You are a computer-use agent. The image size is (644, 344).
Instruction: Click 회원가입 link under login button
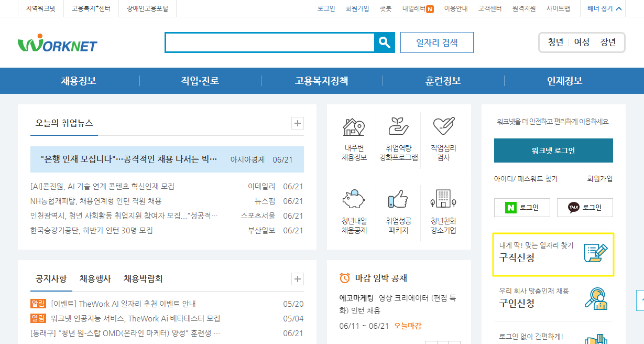pos(599,179)
